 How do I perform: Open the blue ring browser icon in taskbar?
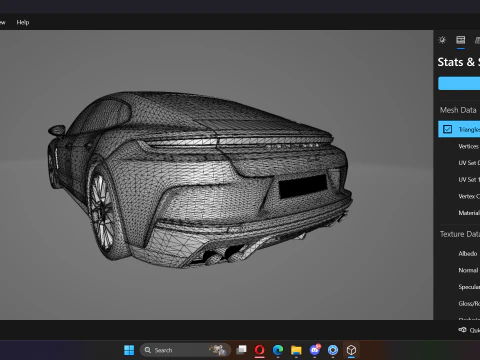[x=333, y=350]
